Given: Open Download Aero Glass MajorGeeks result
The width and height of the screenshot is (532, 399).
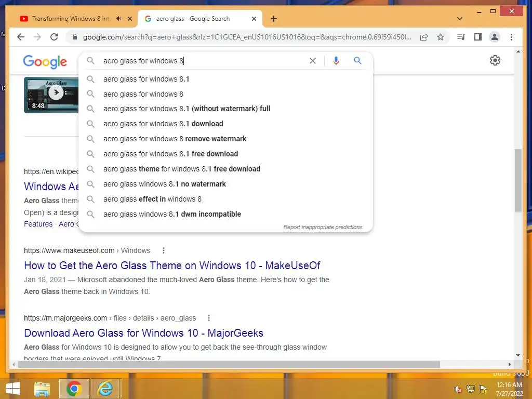Looking at the screenshot, I should [143, 333].
